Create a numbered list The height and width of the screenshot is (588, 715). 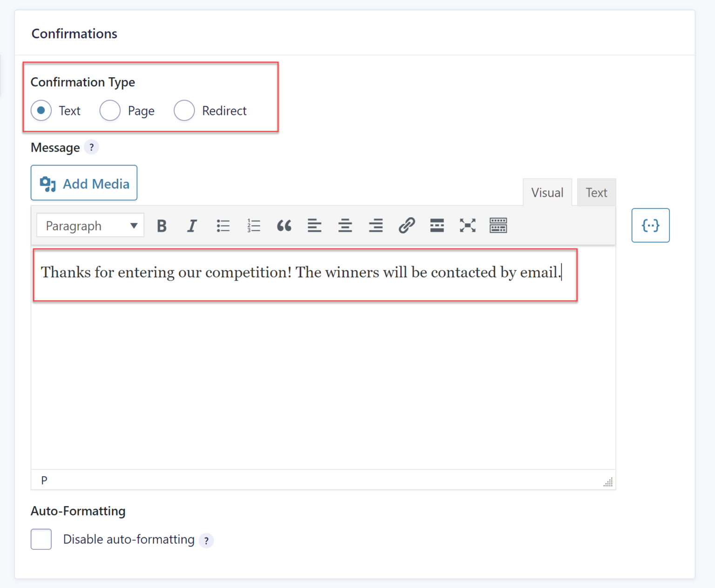(x=254, y=226)
